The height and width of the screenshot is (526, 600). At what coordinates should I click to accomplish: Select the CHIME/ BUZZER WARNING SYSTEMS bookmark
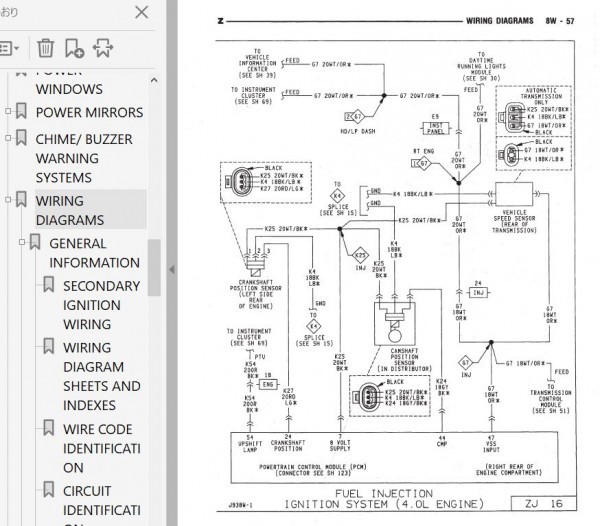pyautogui.click(x=84, y=158)
